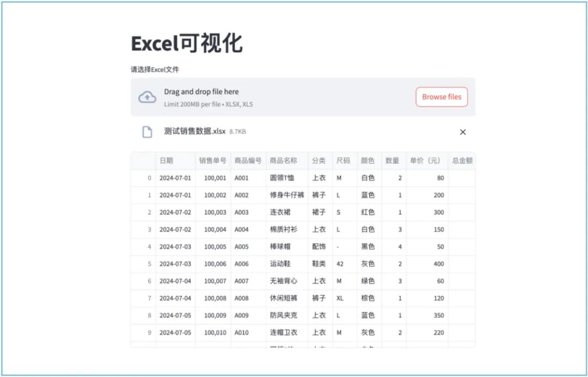Click the cell A010
Screen dimensions: 588x377
point(248,333)
